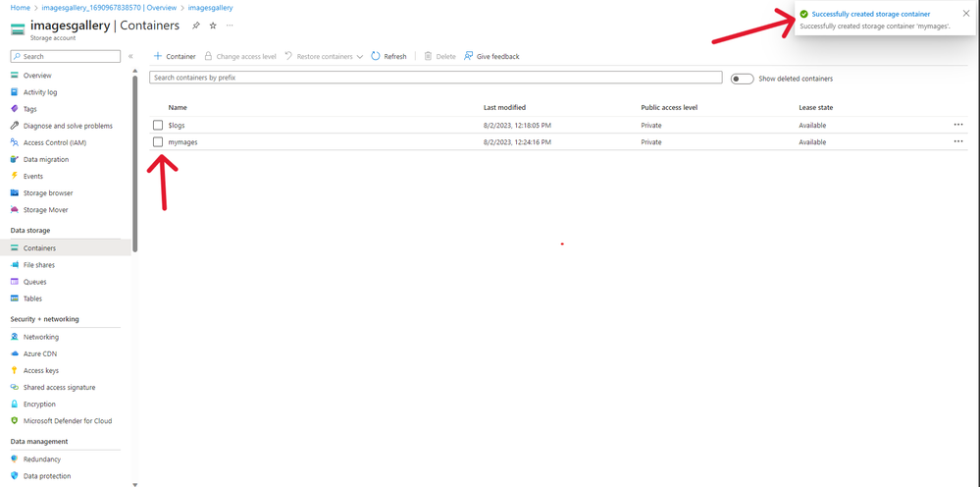980x487 pixels.
Task: Close the success notification toast
Action: (x=965, y=13)
